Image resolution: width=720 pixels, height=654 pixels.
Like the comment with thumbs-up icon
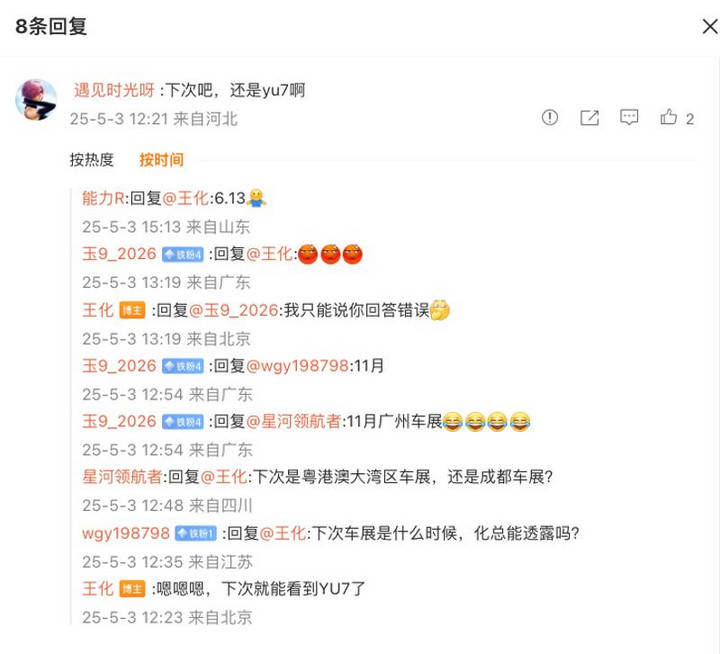[x=668, y=117]
